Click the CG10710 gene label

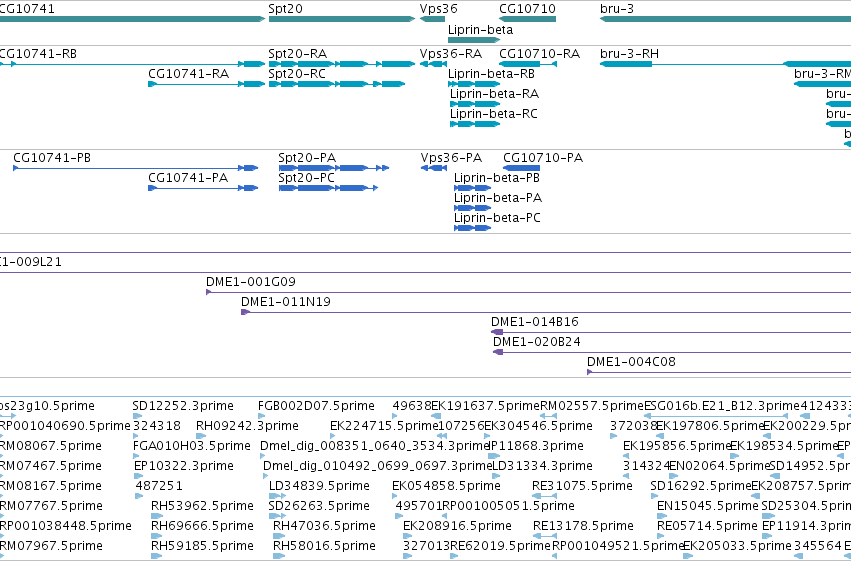coord(528,9)
